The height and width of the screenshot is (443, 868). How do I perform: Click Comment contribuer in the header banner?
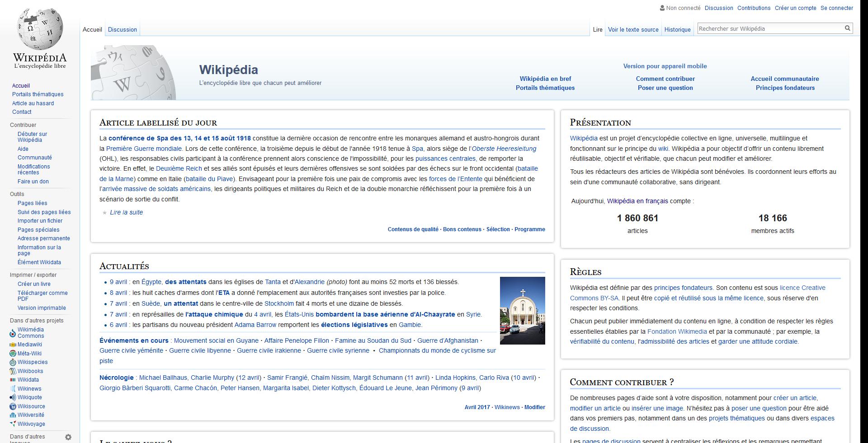tap(665, 79)
